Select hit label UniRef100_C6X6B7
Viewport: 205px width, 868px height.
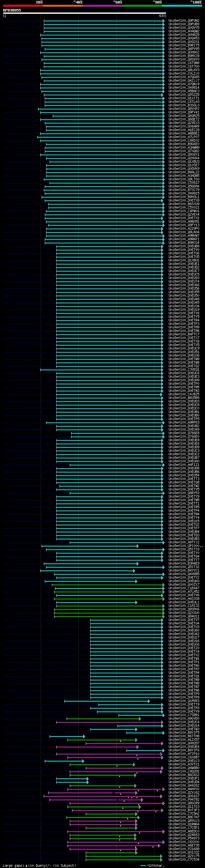click(x=184, y=757)
